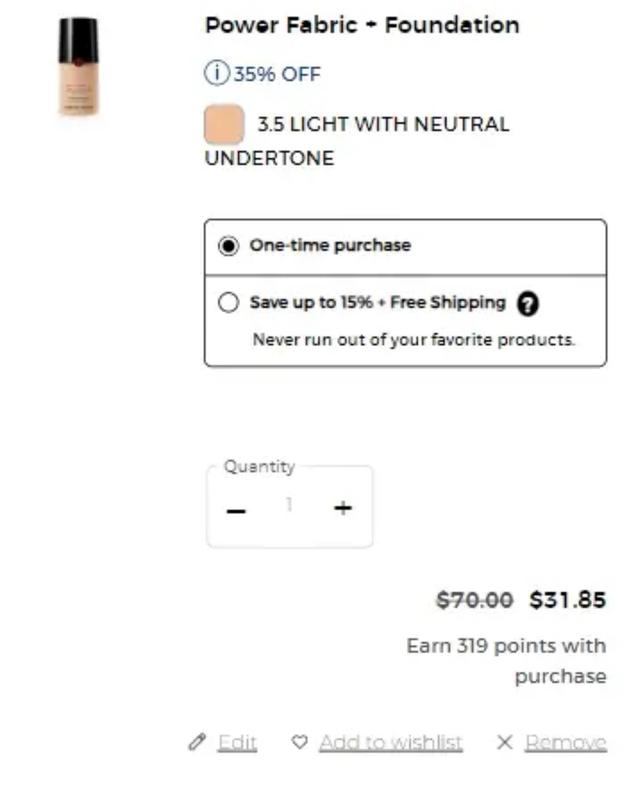Open the foundation bottle product thumbnail
Screen dimensions: 638x800
coord(78,68)
